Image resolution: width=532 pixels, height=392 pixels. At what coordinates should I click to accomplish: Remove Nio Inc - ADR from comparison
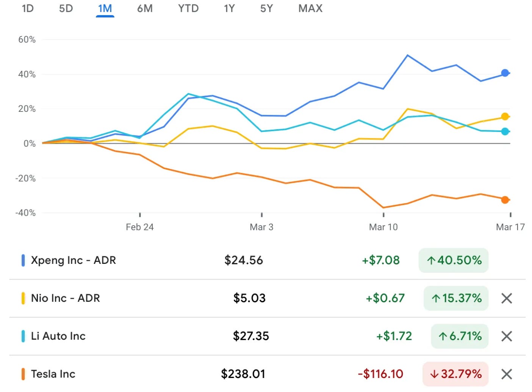coord(507,298)
